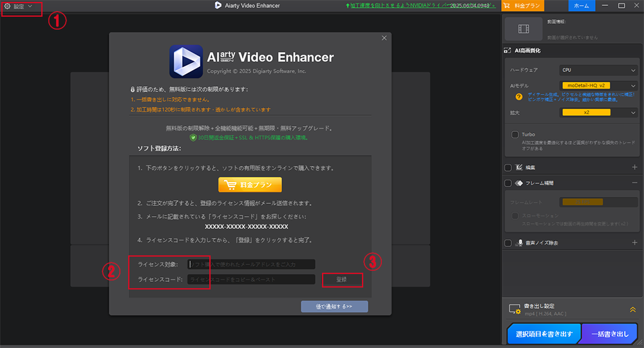Open the ハードウェア CPU dropdown

coord(598,70)
